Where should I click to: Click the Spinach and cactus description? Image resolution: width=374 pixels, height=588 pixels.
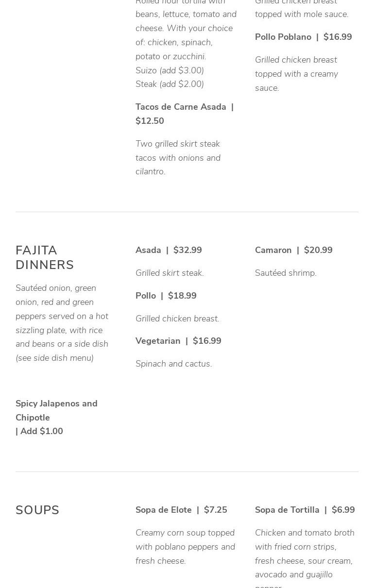[173, 364]
